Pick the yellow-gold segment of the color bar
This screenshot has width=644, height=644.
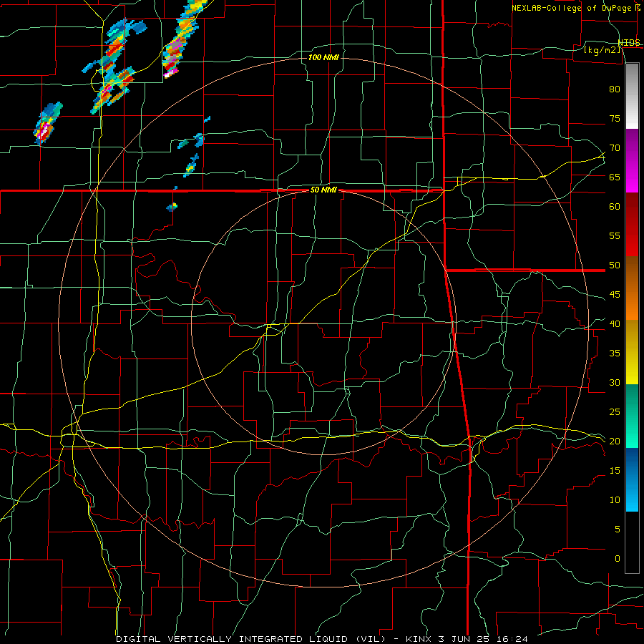click(x=632, y=352)
